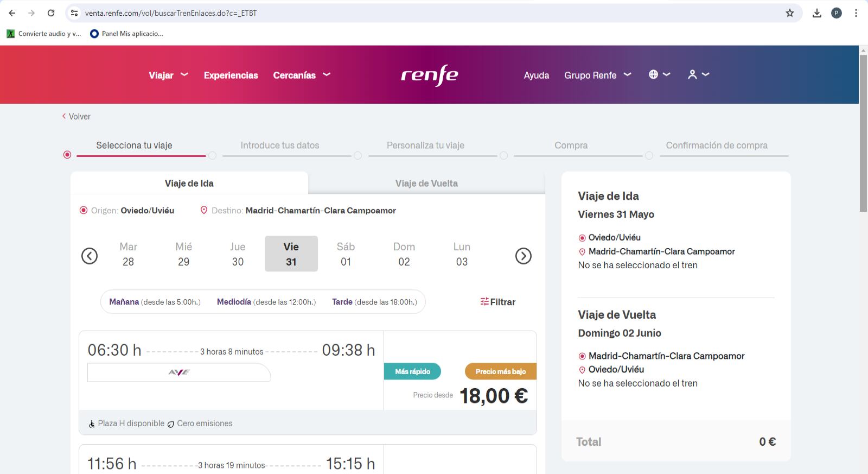Click the Volver back link
Image resolution: width=868 pixels, height=474 pixels.
tap(76, 116)
